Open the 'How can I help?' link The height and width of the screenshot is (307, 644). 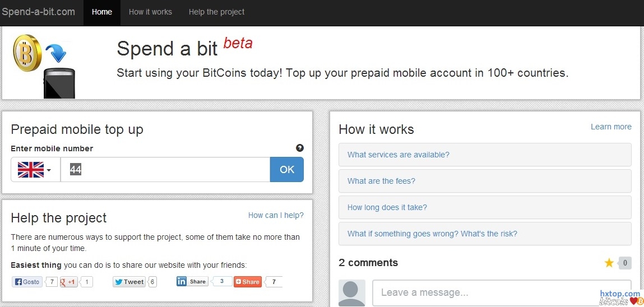[276, 215]
